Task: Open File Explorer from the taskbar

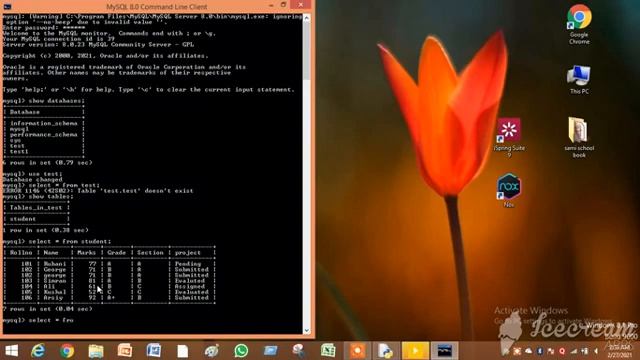Action: click(x=96, y=351)
